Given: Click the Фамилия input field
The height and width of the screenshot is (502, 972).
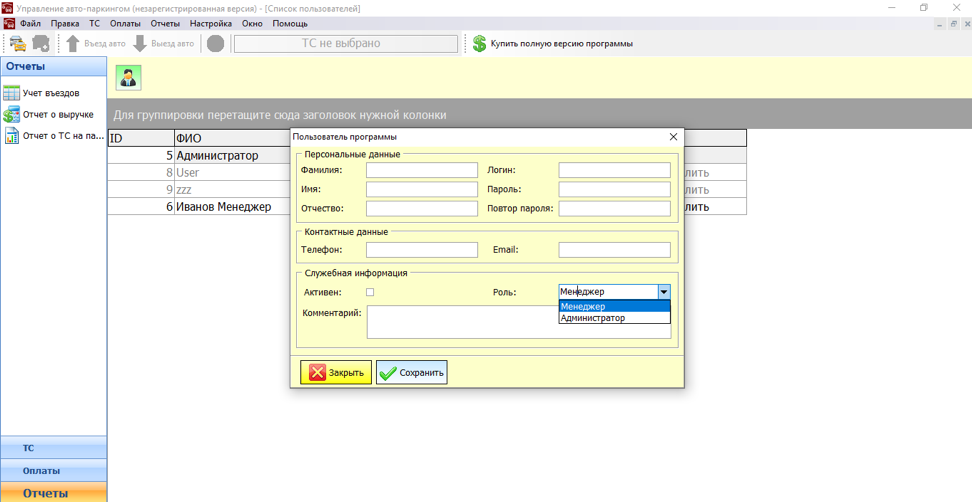Looking at the screenshot, I should (x=422, y=170).
